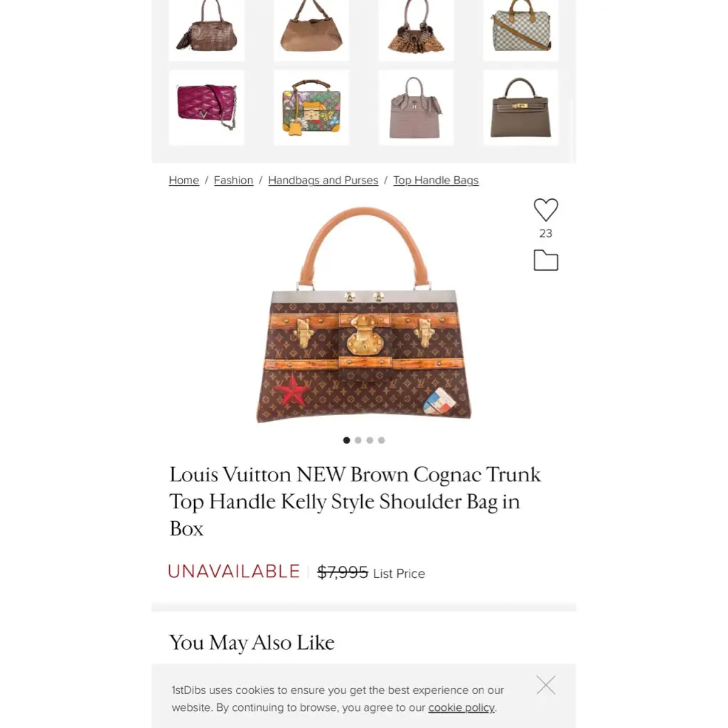Open the floral Gucci top handle bag
728x728 pixels.
pos(311,108)
